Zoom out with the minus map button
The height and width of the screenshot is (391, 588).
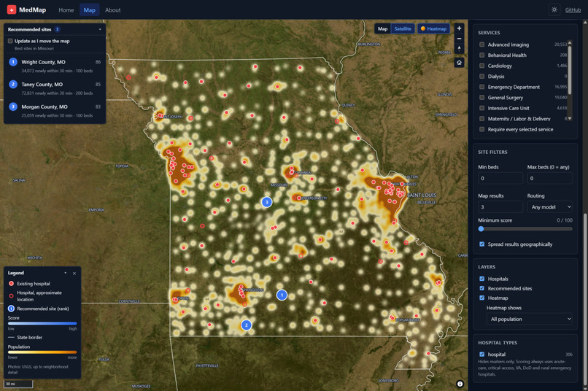[x=459, y=39]
